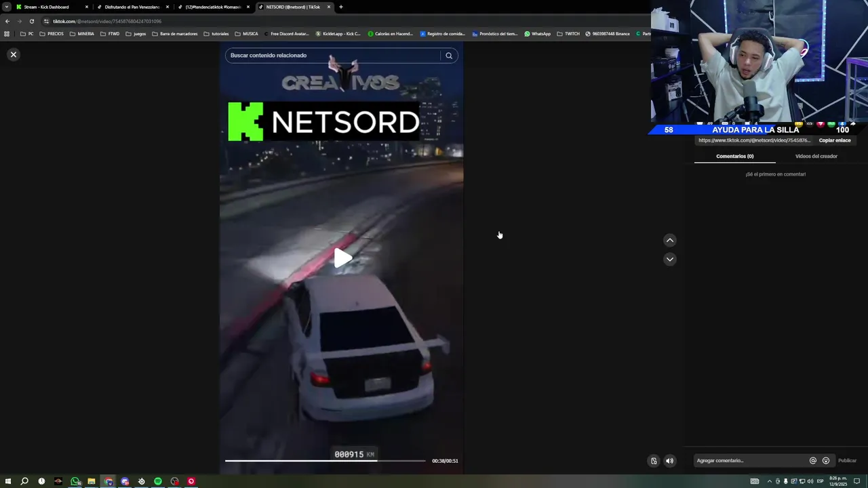This screenshot has height=488, width=868.
Task: Open the touch keyboard tray icon
Action: (x=754, y=481)
